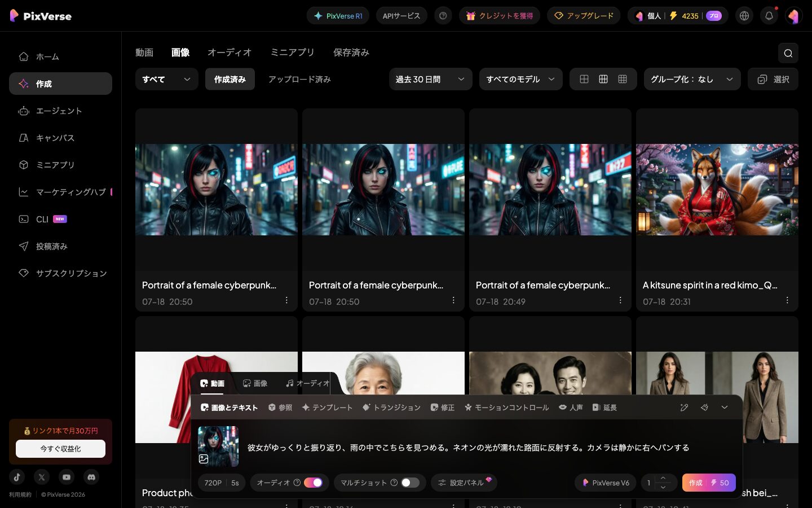Click the アップグレード button

[x=584, y=16]
